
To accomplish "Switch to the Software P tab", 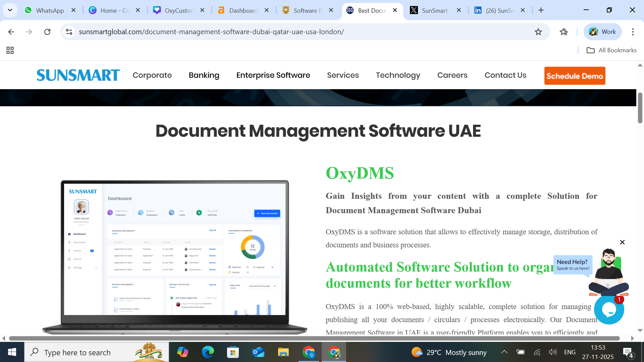I will [307, 10].
